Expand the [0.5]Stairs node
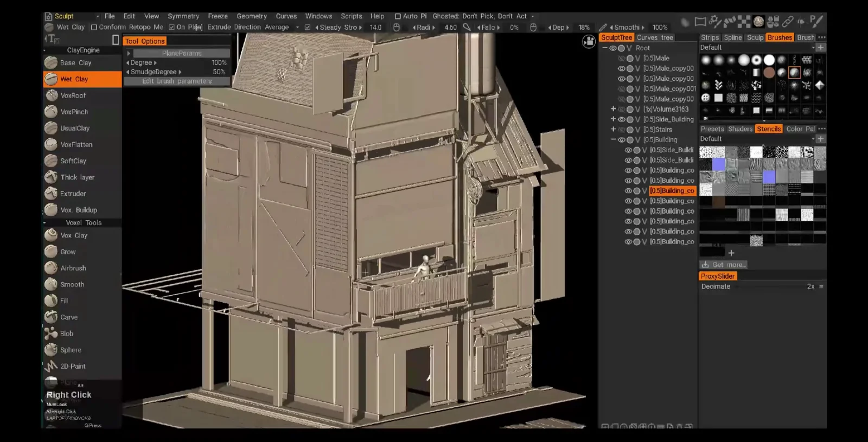This screenshot has height=442, width=868. tap(614, 130)
